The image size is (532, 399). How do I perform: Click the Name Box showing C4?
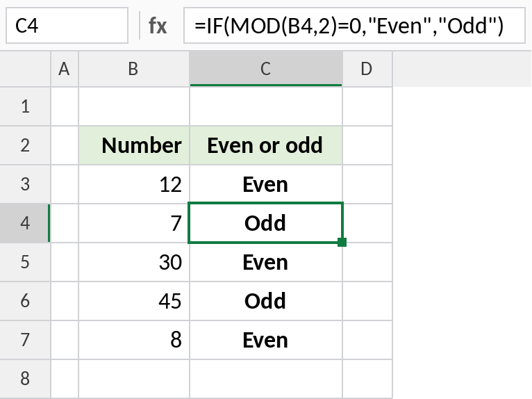coord(67,26)
